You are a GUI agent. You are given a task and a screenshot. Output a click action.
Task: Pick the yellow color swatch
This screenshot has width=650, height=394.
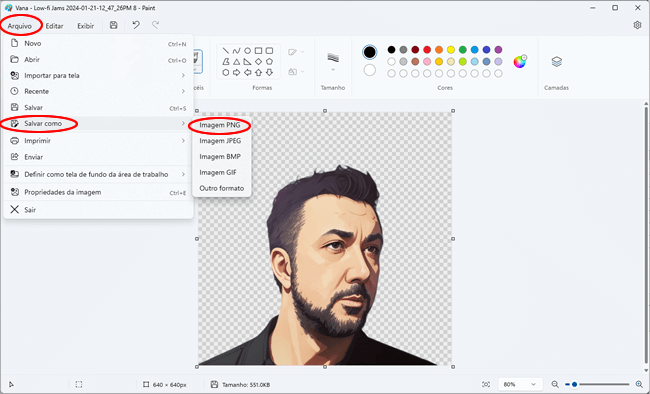tap(451, 50)
